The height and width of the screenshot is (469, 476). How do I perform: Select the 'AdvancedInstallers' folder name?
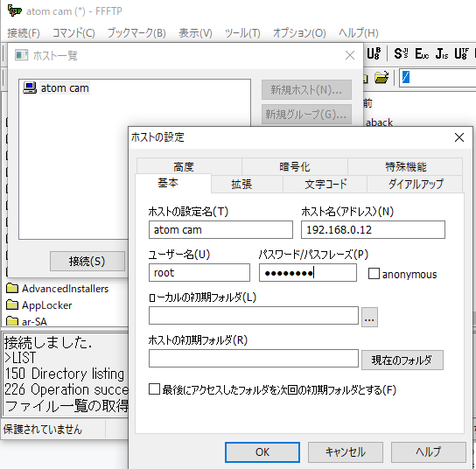coord(66,289)
